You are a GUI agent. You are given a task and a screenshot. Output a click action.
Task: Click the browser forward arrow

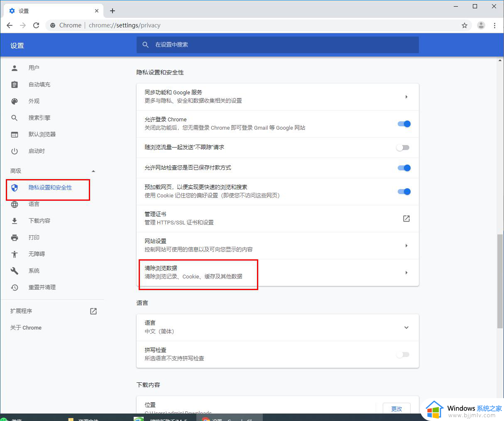[x=23, y=25]
